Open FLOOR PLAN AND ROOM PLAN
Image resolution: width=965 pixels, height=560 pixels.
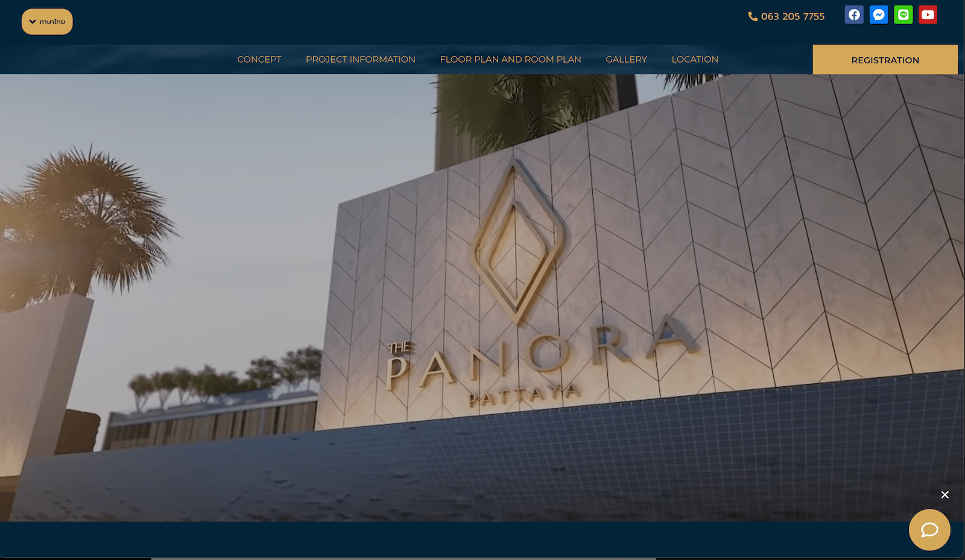(x=511, y=60)
